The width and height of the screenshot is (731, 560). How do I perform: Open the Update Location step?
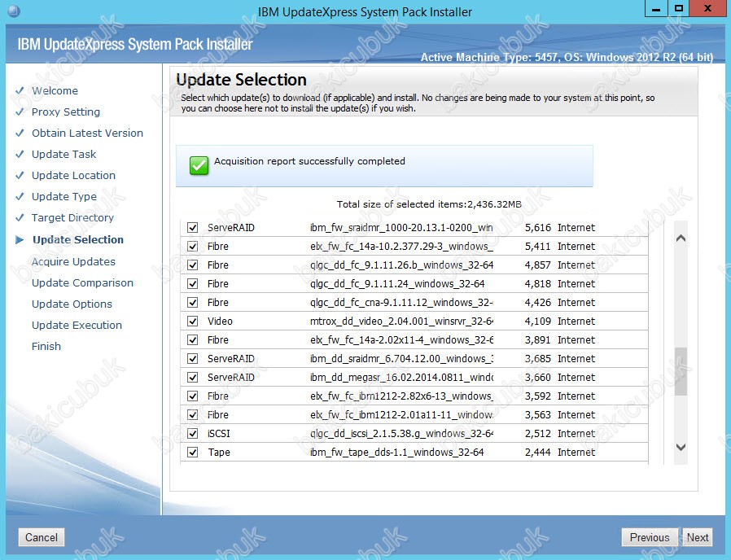pos(73,175)
